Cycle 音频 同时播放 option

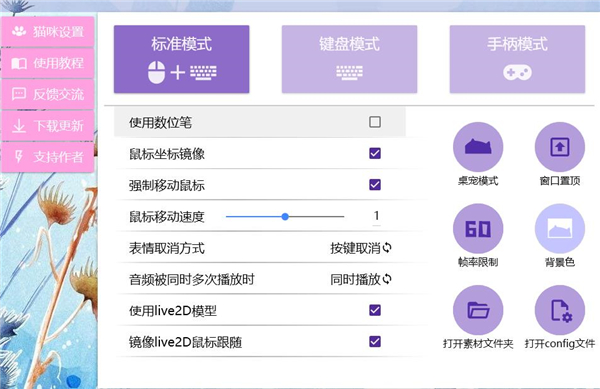pyautogui.click(x=361, y=280)
